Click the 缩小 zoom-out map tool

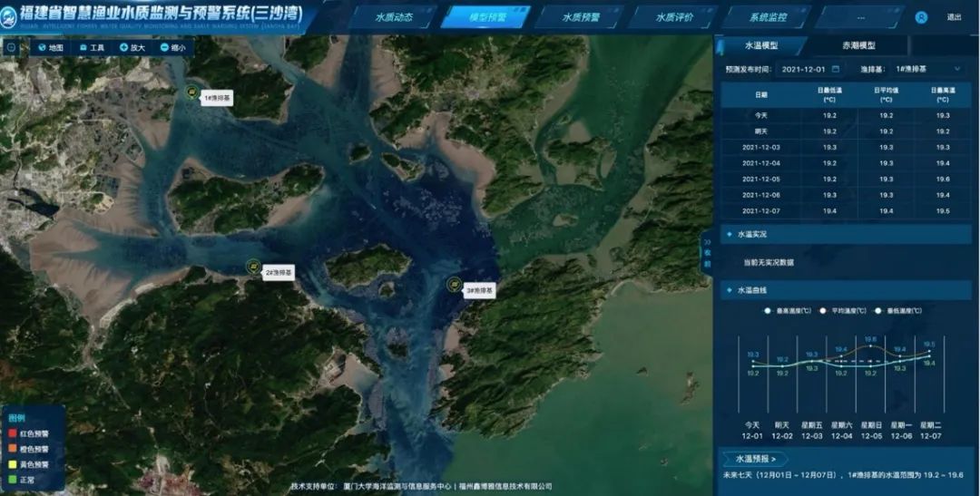(172, 47)
